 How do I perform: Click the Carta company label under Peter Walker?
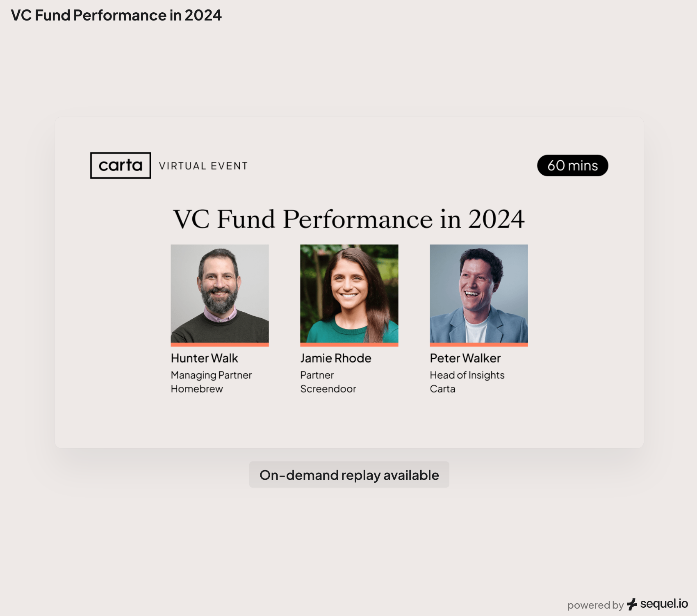click(x=442, y=388)
